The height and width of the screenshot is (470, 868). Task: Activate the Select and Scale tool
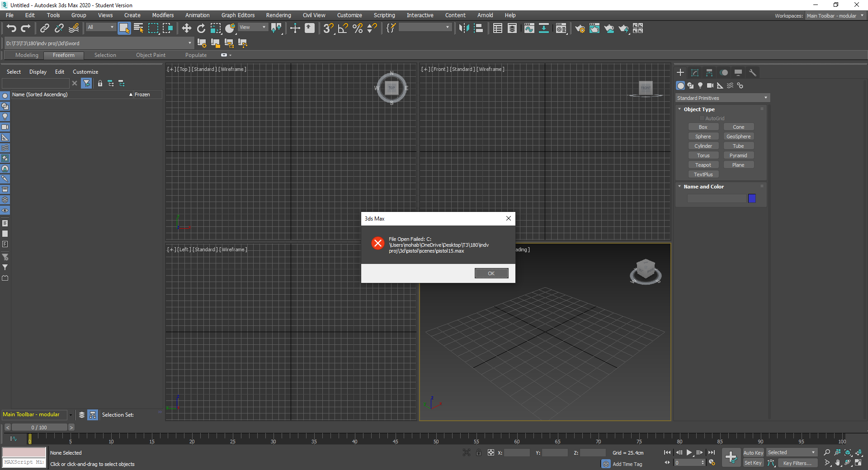(216, 28)
